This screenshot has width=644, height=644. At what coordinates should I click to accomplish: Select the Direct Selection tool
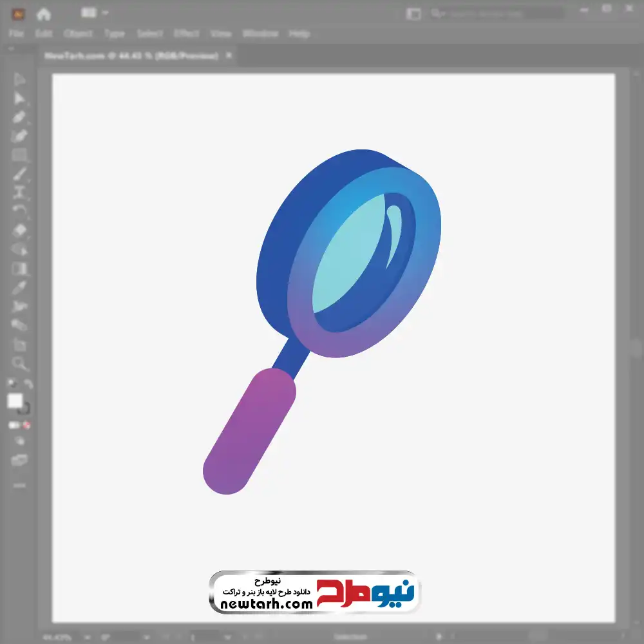(x=19, y=98)
